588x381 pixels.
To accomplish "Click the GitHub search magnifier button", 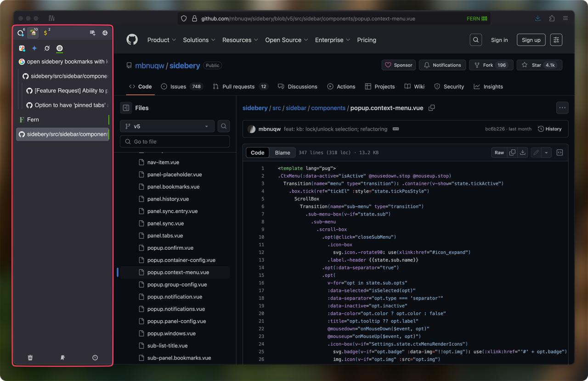I will [476, 40].
